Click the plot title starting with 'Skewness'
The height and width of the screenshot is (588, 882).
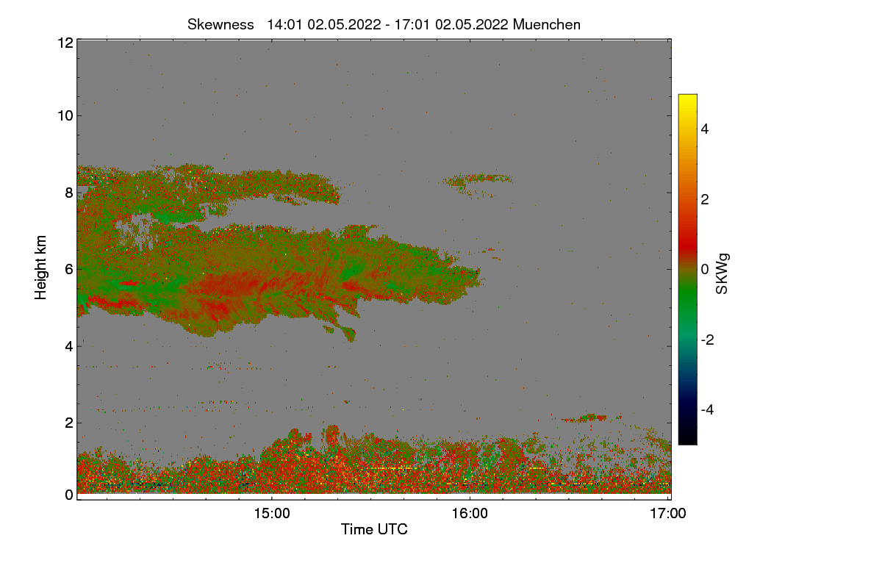click(384, 24)
